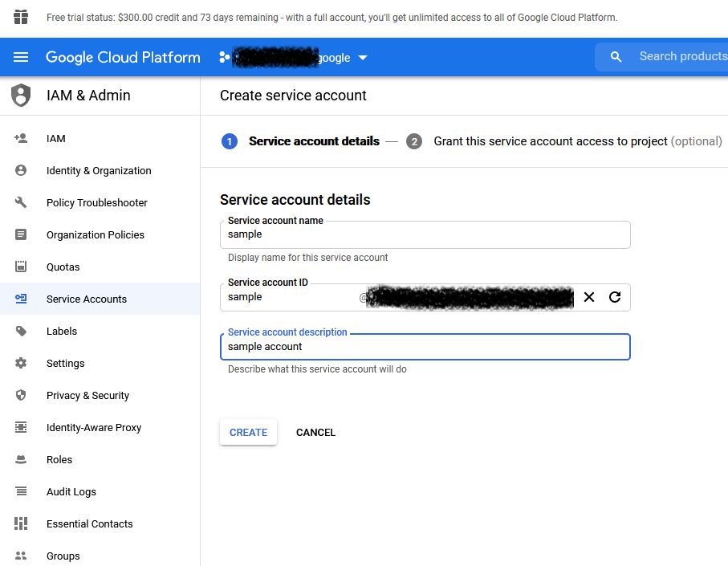The width and height of the screenshot is (728, 566).
Task: Cancel service account creation
Action: tap(315, 432)
